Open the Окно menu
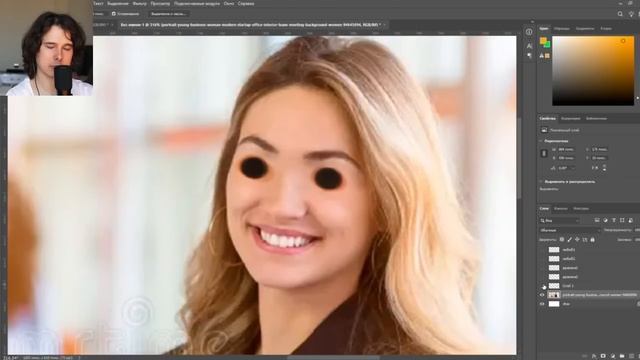The image size is (640, 360). click(x=229, y=4)
